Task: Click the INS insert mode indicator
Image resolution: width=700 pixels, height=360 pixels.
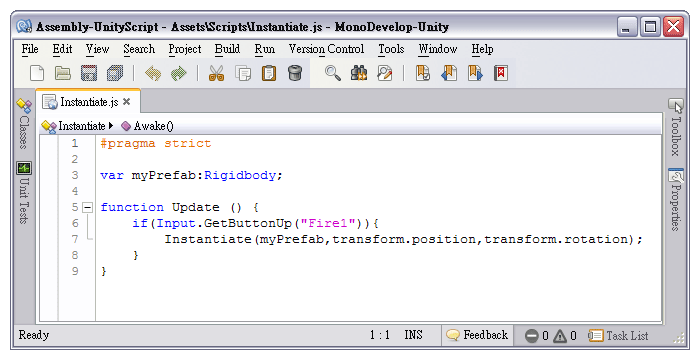Action: coord(413,335)
